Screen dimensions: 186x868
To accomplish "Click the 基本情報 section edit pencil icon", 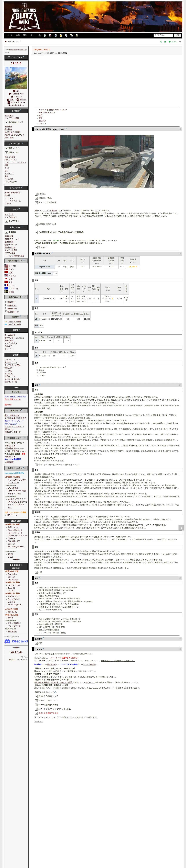I will pos(20,110).
